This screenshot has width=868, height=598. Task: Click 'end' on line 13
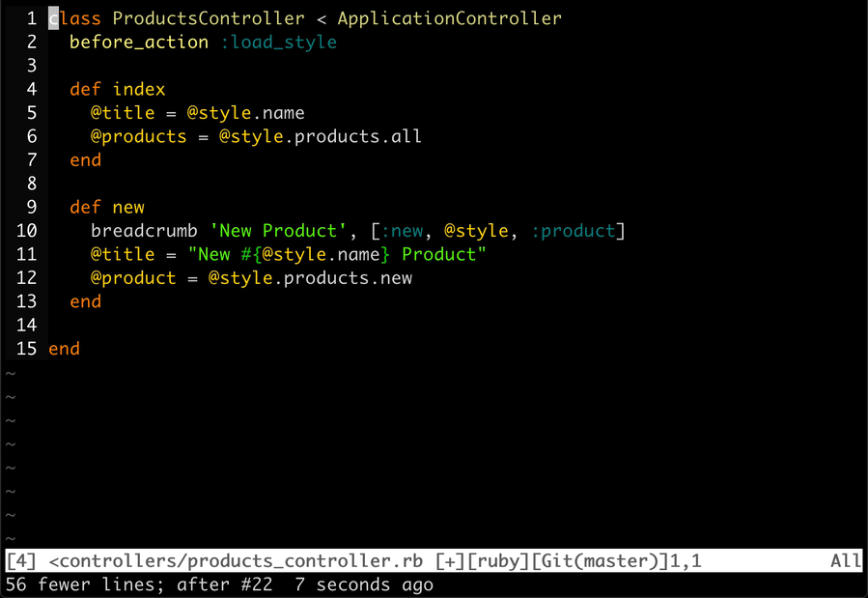(85, 301)
